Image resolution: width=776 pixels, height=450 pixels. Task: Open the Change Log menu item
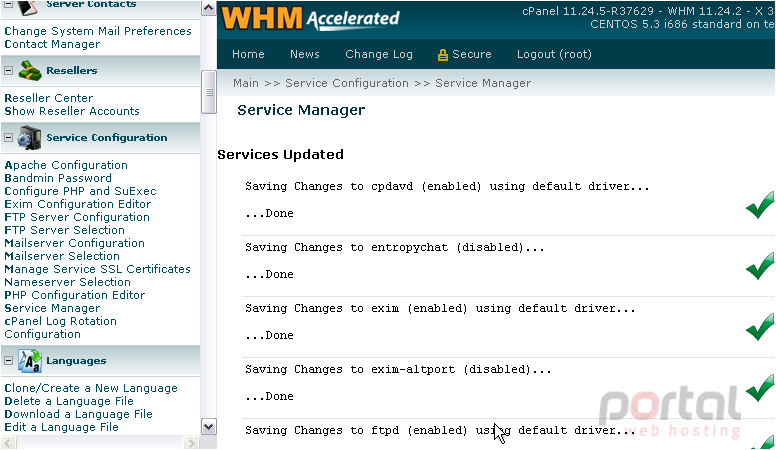pyautogui.click(x=379, y=54)
